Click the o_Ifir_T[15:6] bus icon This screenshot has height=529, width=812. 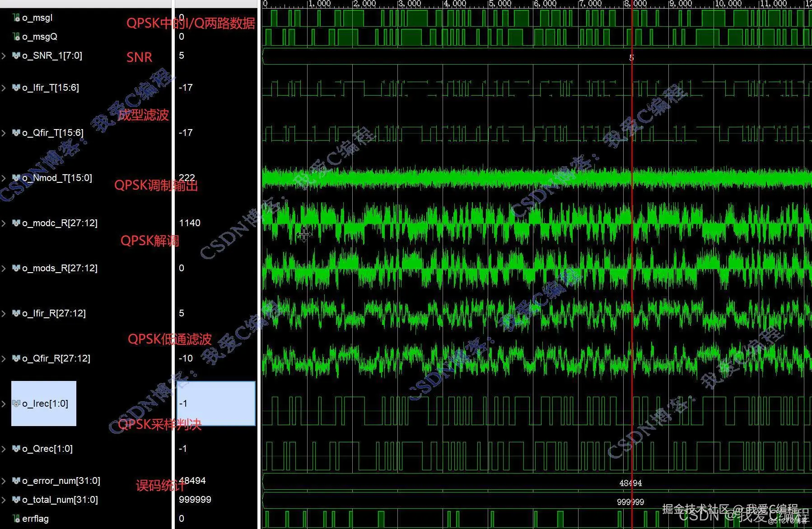point(16,88)
